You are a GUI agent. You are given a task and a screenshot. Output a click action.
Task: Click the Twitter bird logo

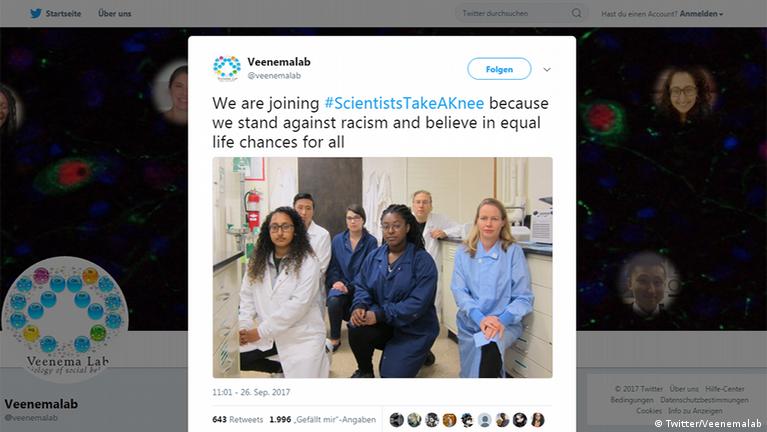tap(35, 13)
